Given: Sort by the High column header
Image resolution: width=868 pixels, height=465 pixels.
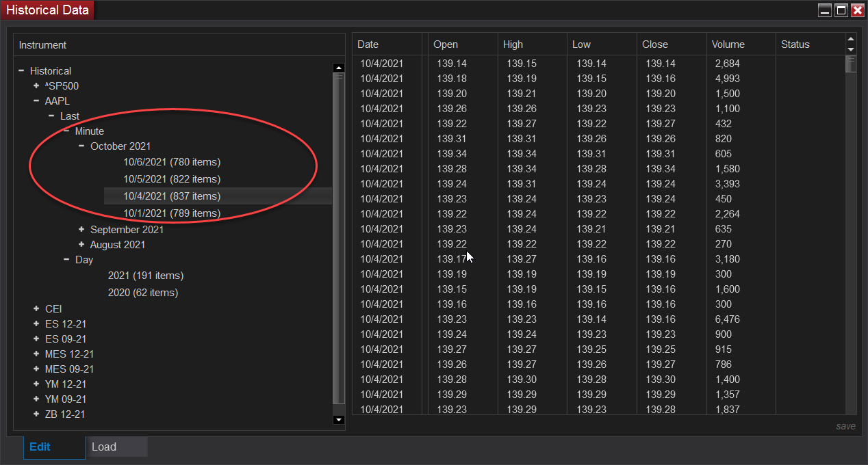Looking at the screenshot, I should click(533, 44).
